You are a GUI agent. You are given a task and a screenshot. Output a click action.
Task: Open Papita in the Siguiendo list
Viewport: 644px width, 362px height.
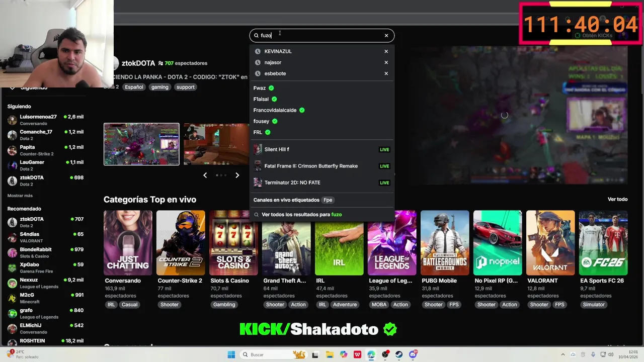[46, 150]
